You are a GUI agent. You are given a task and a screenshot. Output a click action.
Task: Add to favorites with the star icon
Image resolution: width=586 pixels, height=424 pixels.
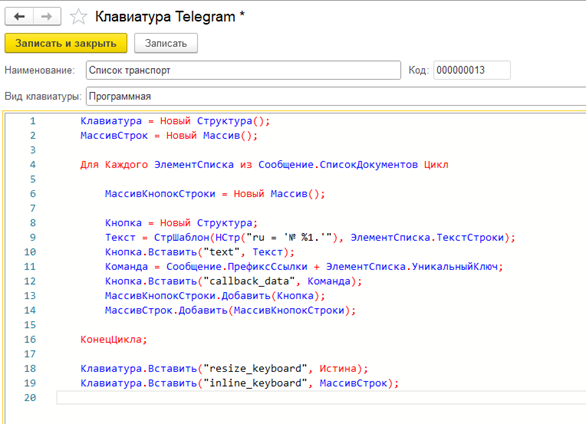point(78,17)
